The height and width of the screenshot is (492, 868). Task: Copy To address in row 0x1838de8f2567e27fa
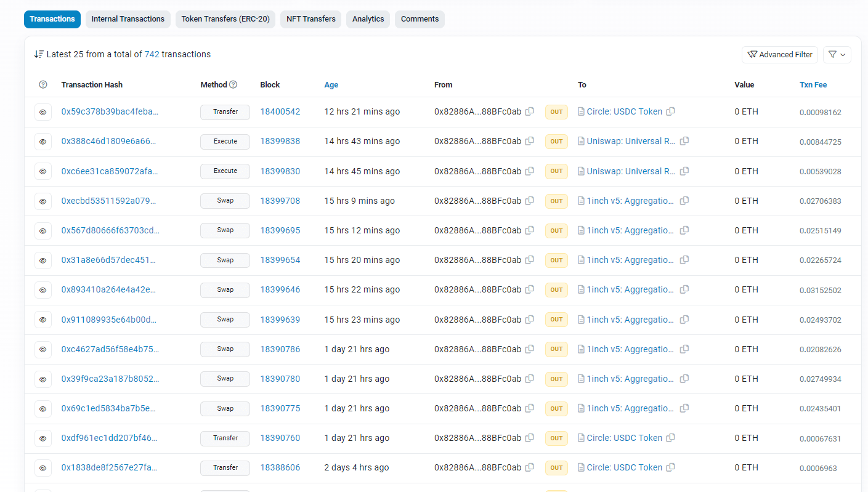pyautogui.click(x=671, y=467)
